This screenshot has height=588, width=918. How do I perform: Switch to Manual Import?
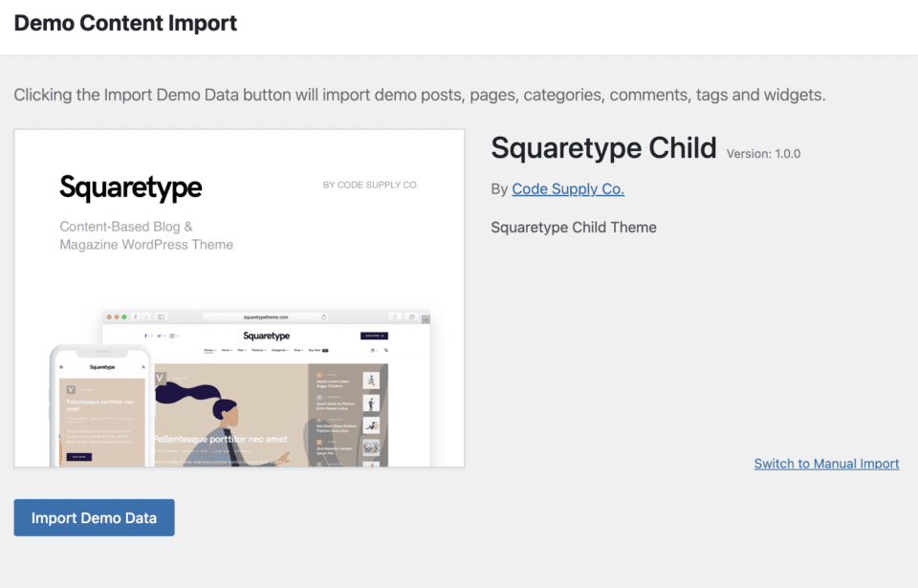pos(826,463)
